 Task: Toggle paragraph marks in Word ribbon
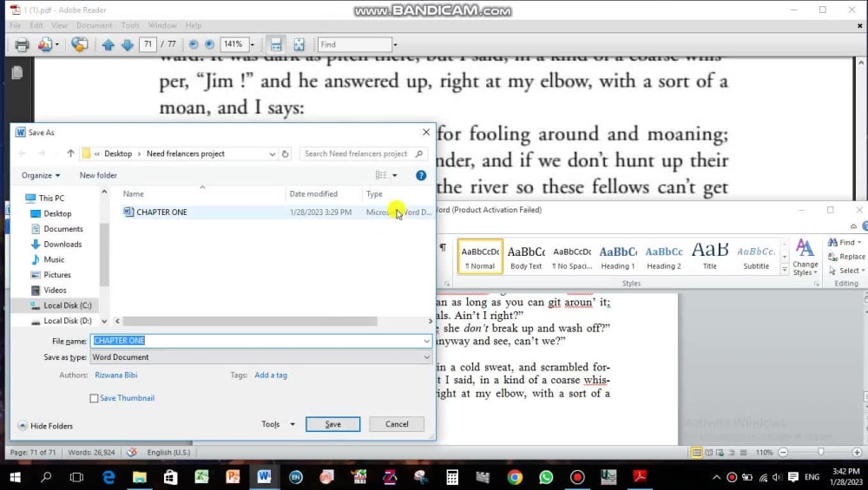[x=443, y=247]
